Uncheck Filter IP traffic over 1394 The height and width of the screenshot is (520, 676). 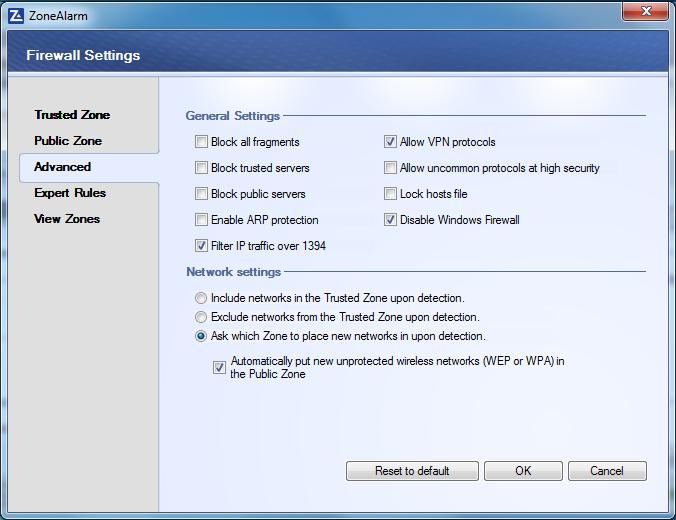tap(201, 246)
